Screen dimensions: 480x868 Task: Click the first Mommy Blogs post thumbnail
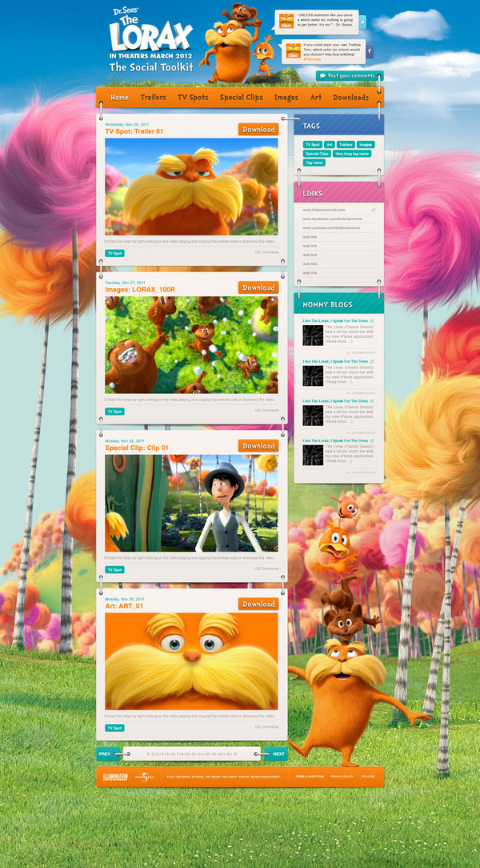313,336
